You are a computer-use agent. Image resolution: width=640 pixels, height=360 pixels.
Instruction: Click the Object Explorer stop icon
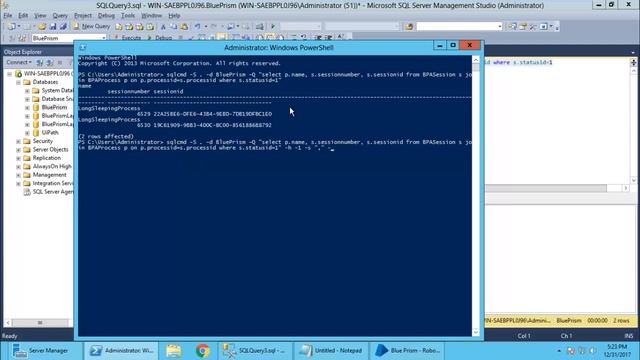60,62
